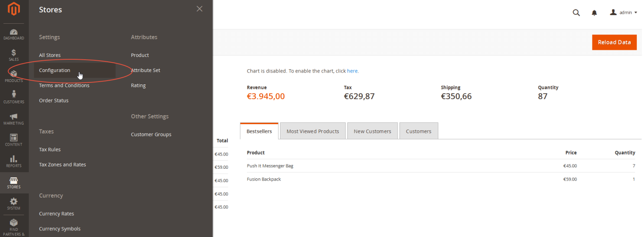The image size is (644, 237).
Task: Click the Magento logo icon
Action: click(14, 9)
